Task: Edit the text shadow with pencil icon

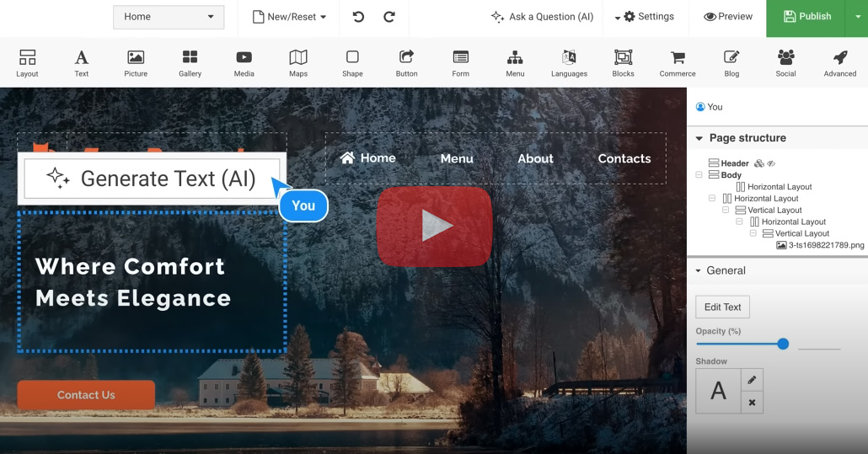Action: click(x=752, y=380)
